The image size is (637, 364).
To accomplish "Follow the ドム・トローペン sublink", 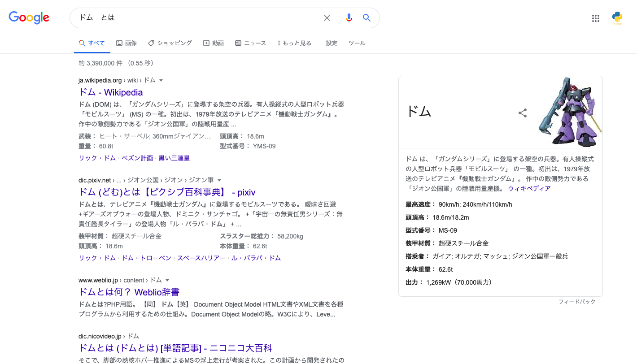I will [147, 258].
